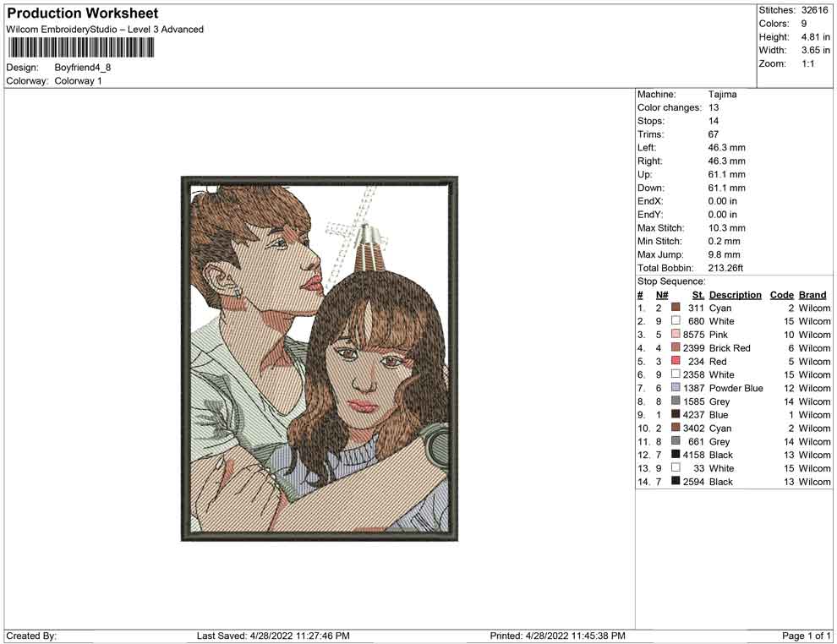The width and height of the screenshot is (837, 644).
Task: Click the St. column header
Action: 698,295
